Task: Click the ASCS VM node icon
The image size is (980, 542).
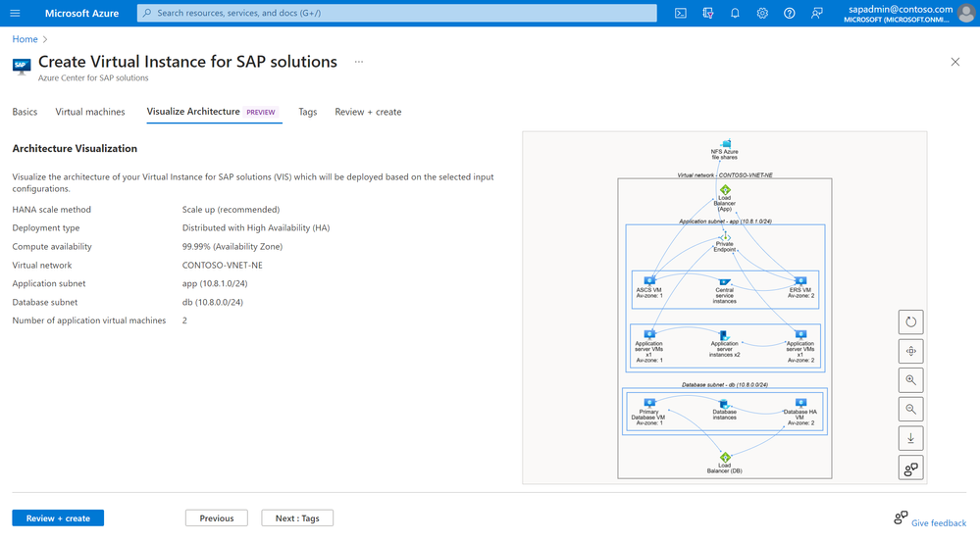Action: pos(649,281)
